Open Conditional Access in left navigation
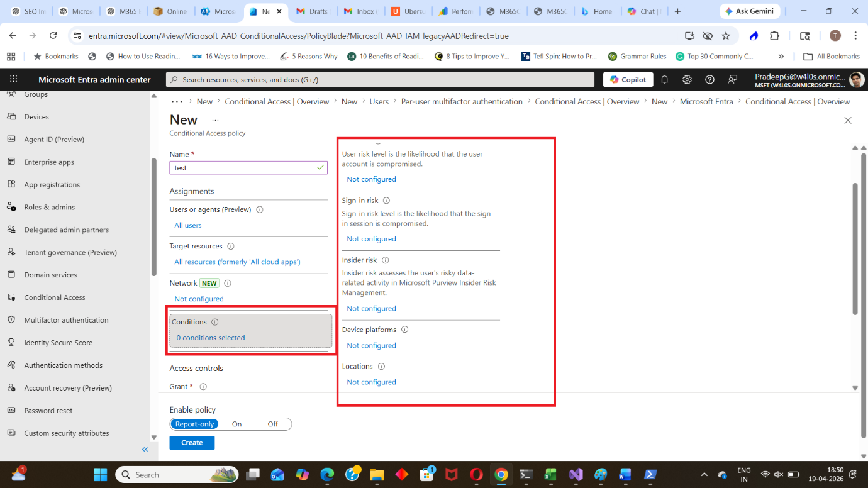The image size is (868, 488). (x=55, y=297)
